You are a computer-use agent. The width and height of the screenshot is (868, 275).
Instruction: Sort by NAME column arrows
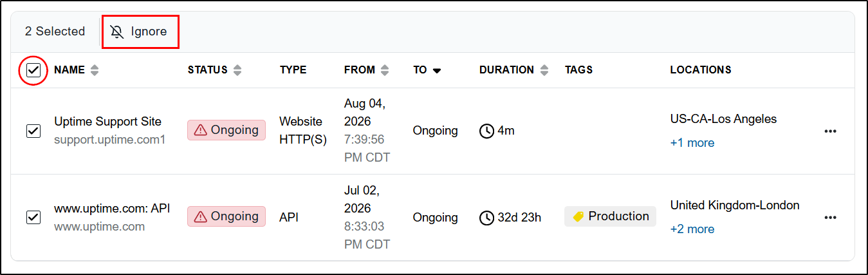tap(95, 70)
